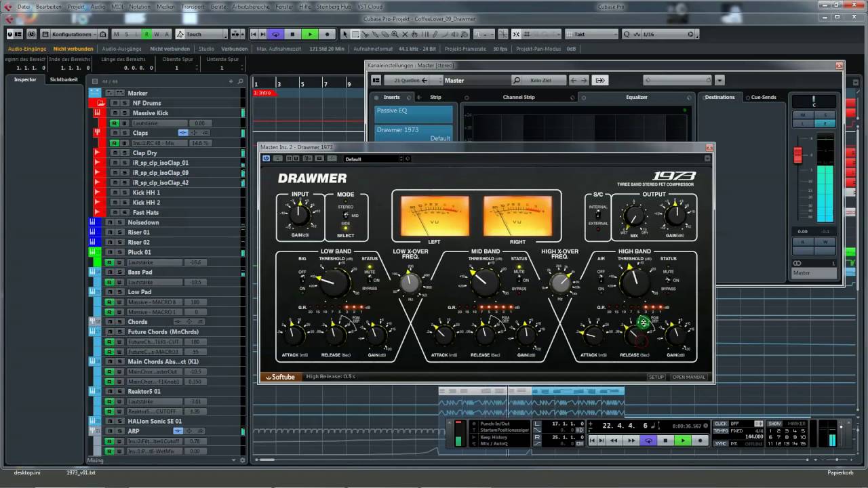This screenshot has width=868, height=488.
Task: Toggle the MODE stereo/mid-side switch
Action: pos(345,216)
